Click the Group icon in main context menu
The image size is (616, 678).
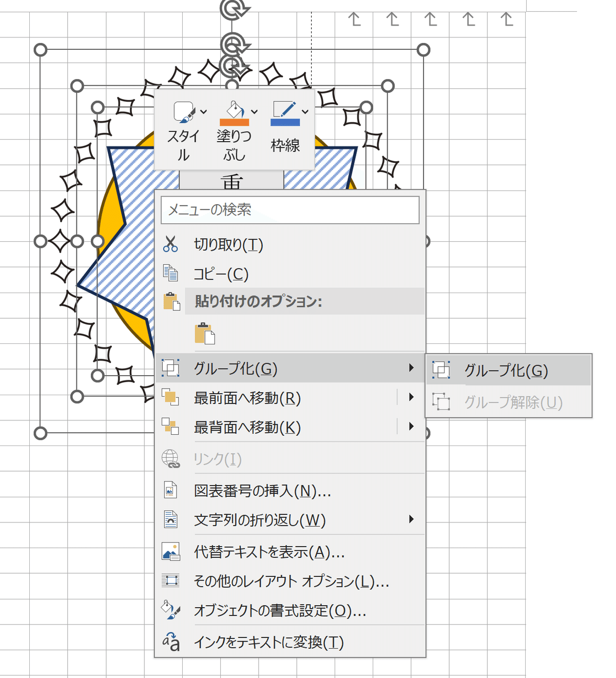[170, 368]
